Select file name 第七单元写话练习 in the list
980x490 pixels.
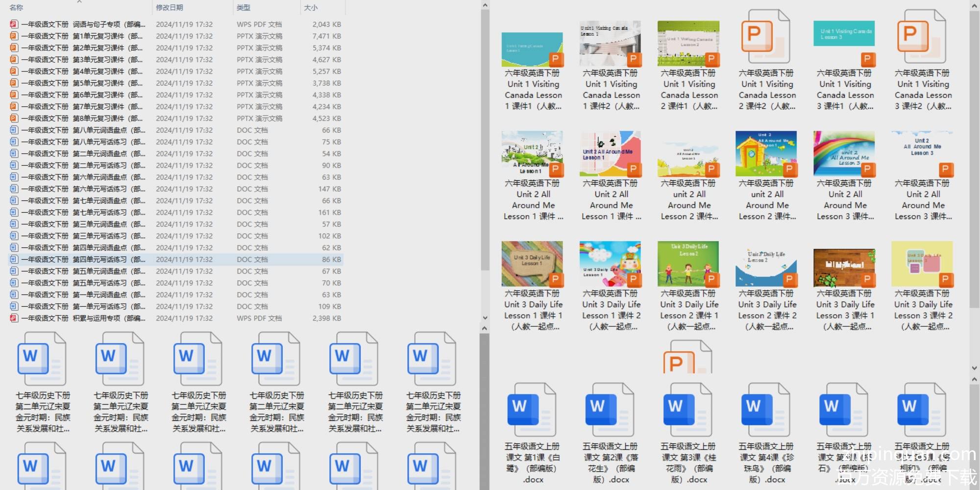click(83, 212)
